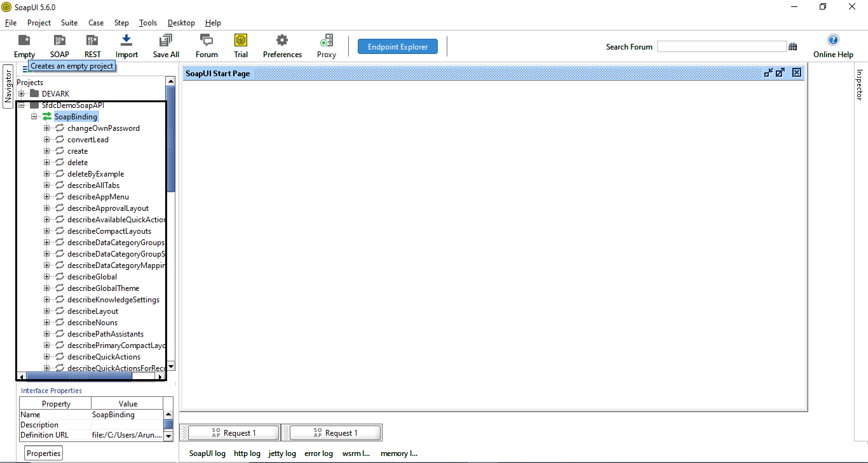Screen dimensions: 868x463
Task: Click the Properties button
Action: point(44,453)
